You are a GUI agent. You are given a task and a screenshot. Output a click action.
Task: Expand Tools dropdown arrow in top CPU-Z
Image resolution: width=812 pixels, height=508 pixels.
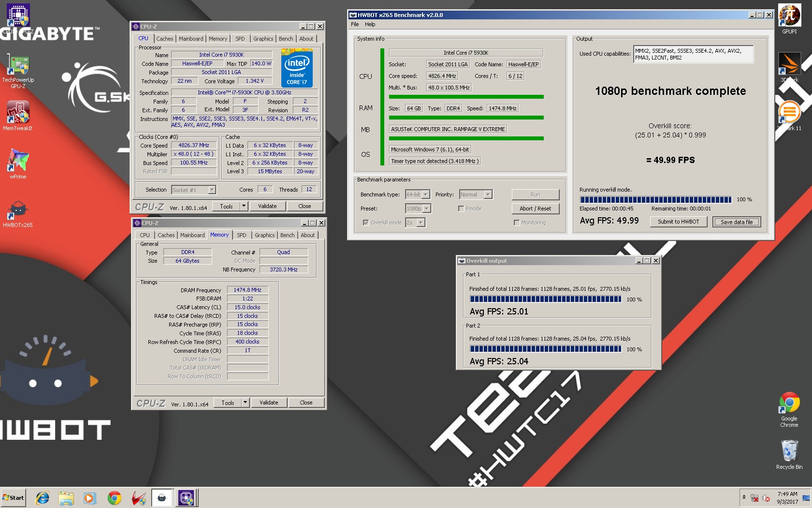244,206
